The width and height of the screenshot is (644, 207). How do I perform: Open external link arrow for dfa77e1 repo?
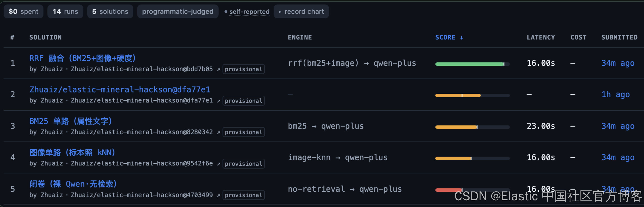click(x=218, y=101)
